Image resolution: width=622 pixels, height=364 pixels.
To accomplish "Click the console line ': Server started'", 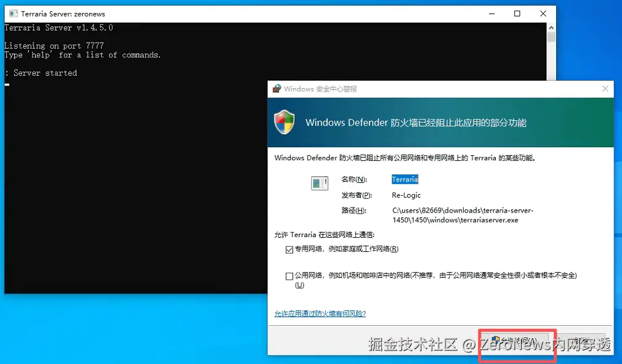I will click(x=41, y=73).
